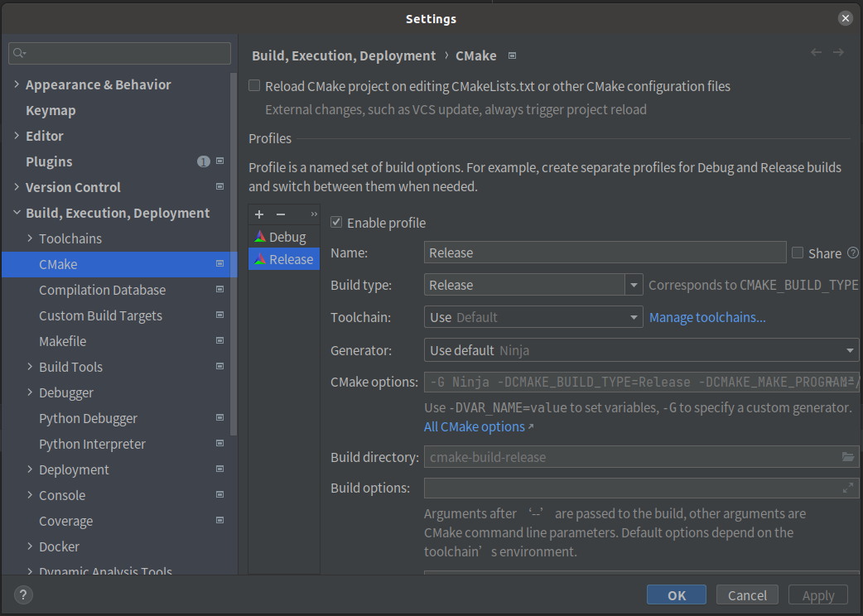863x616 pixels.
Task: Click the back navigation arrow
Action: coord(817,53)
